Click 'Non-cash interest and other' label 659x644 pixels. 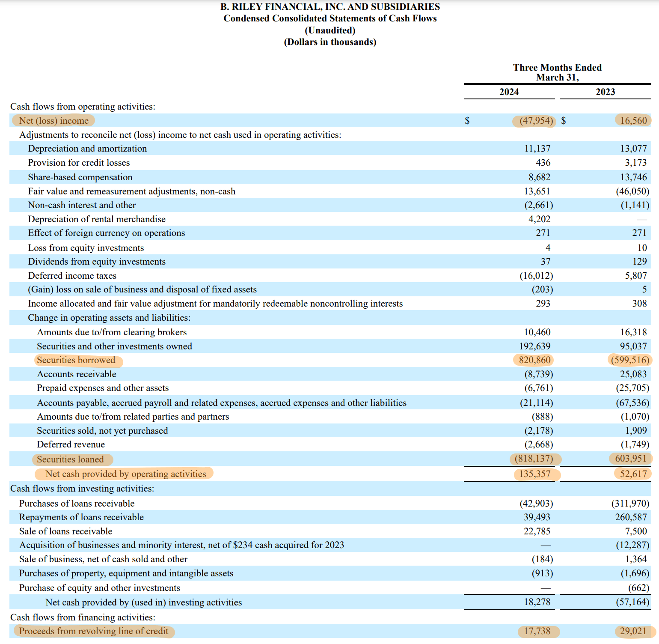(82, 205)
